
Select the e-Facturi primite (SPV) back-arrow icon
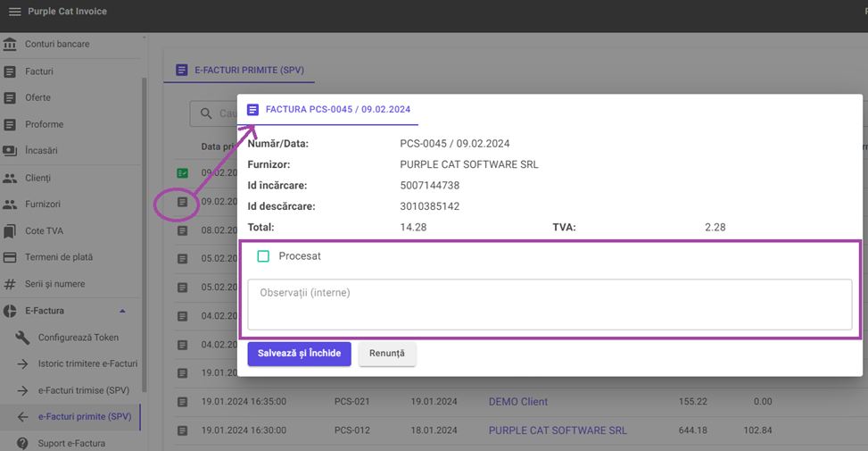click(x=22, y=417)
